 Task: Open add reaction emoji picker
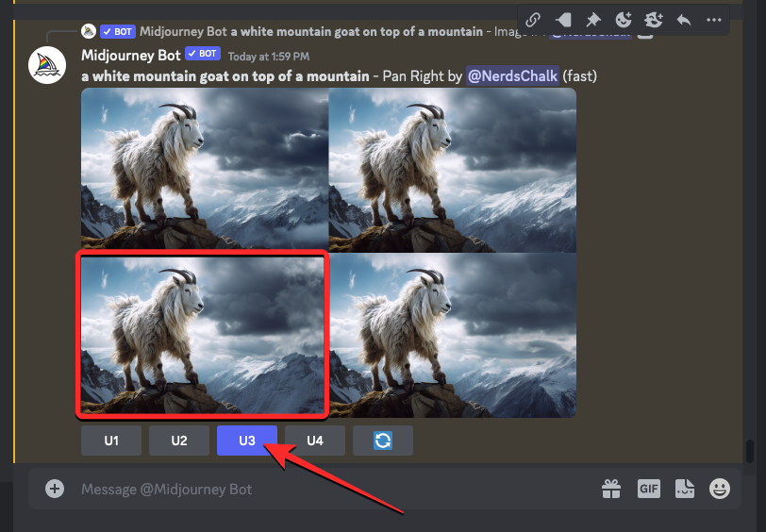pyautogui.click(x=624, y=20)
